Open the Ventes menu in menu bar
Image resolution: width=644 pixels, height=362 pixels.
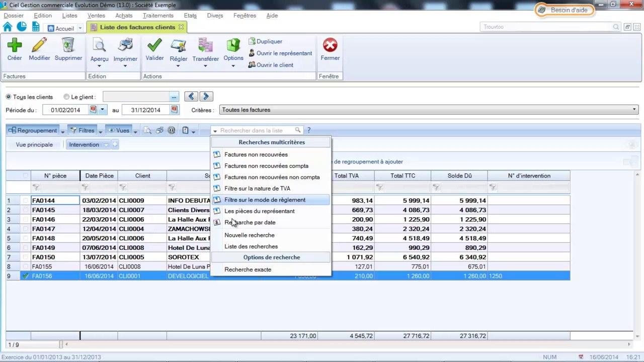tap(96, 16)
